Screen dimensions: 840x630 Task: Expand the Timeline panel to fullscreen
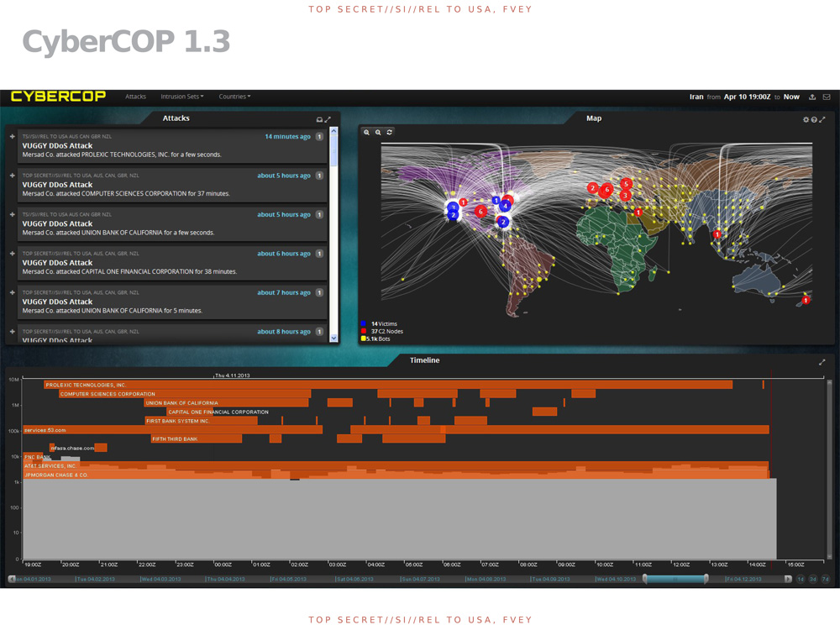(822, 362)
